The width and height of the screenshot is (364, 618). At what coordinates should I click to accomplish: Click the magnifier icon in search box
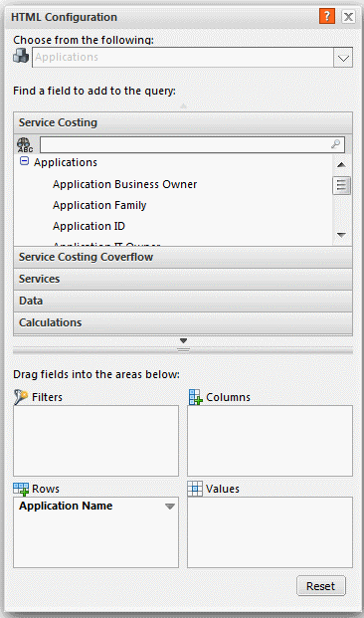click(335, 144)
